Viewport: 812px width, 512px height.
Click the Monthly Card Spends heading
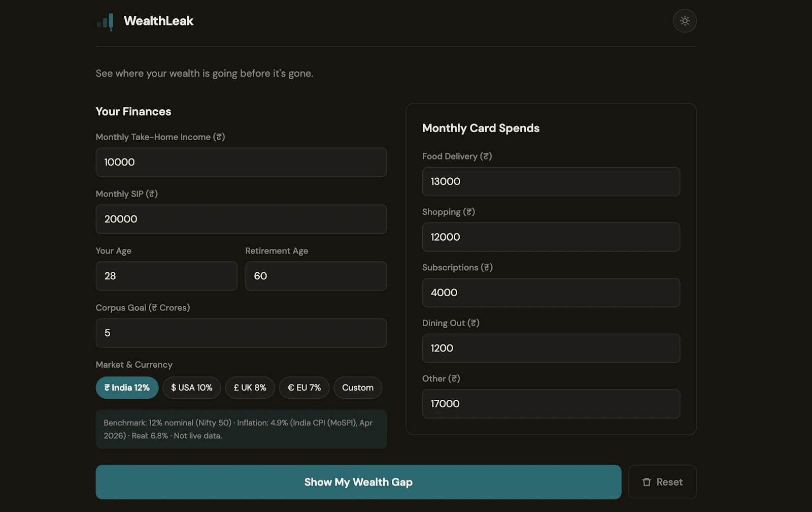click(481, 128)
